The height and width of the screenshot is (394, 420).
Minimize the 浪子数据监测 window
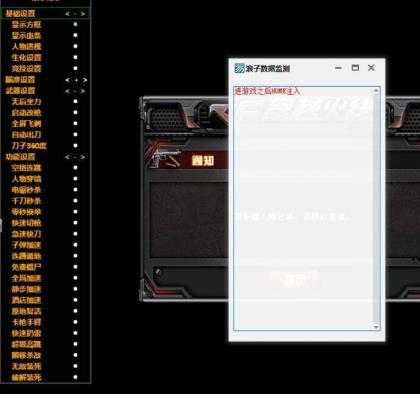tap(338, 68)
